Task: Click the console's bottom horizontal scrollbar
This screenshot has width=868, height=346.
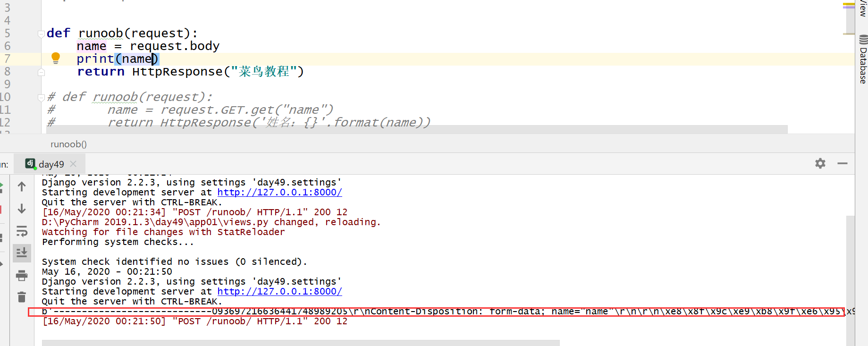Action: coord(300,343)
